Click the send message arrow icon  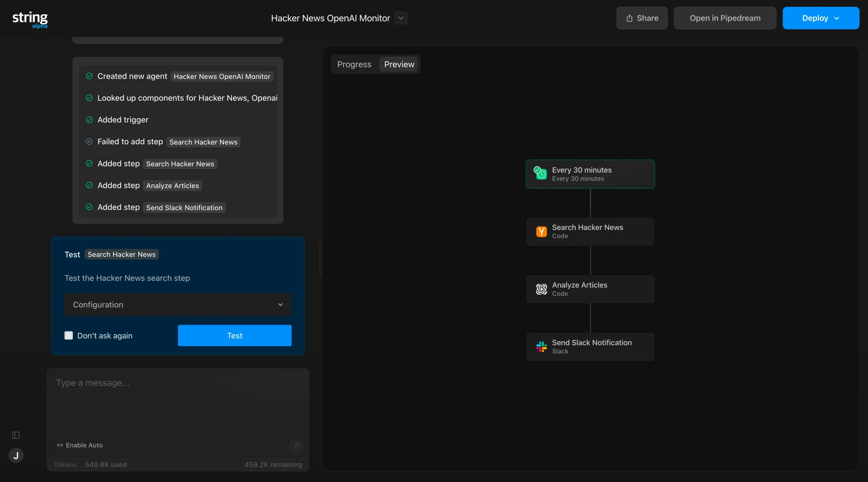click(x=296, y=445)
